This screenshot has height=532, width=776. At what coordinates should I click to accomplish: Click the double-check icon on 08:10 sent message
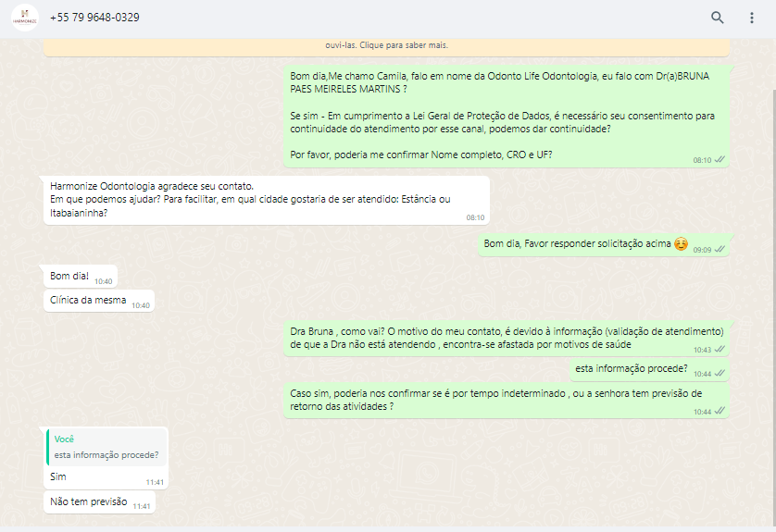[x=720, y=160]
